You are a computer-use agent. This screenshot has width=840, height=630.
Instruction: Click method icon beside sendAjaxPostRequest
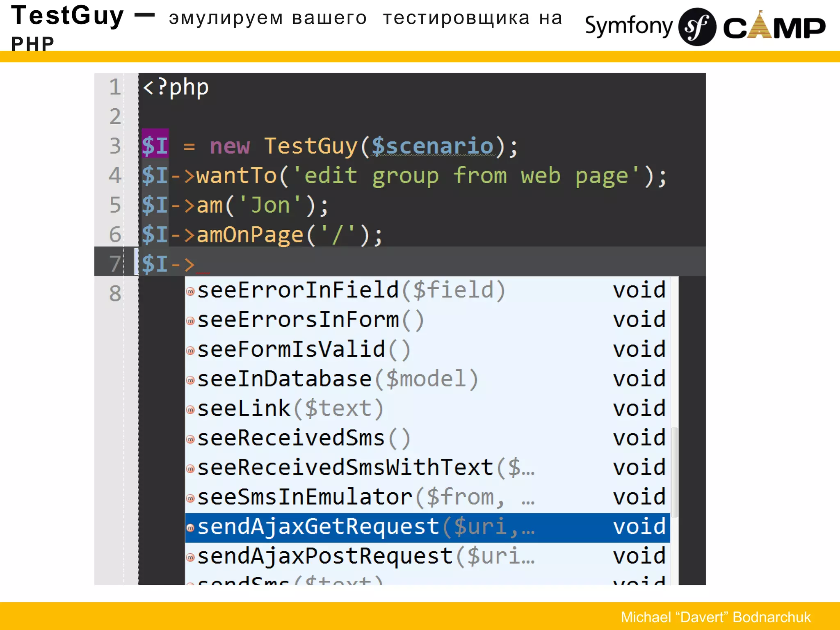click(x=190, y=557)
